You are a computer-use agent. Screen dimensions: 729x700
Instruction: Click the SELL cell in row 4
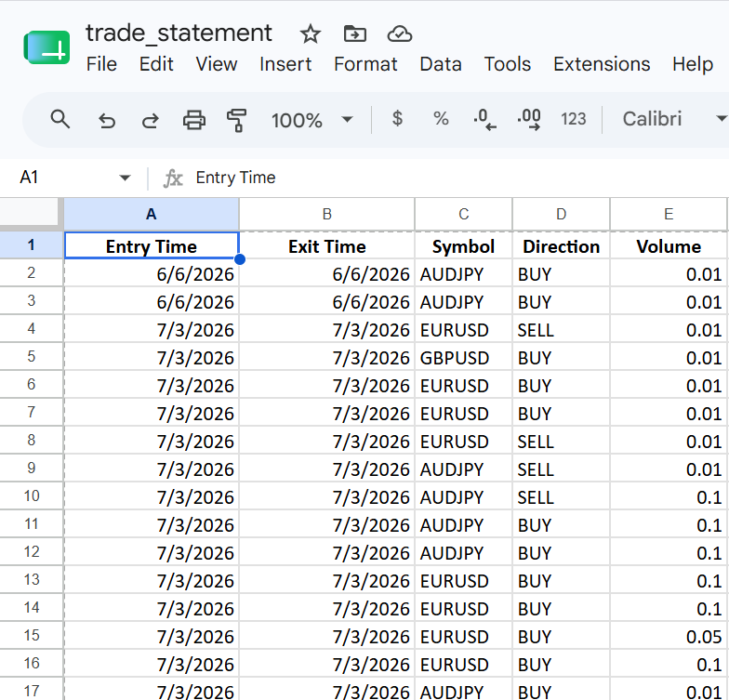tap(562, 329)
